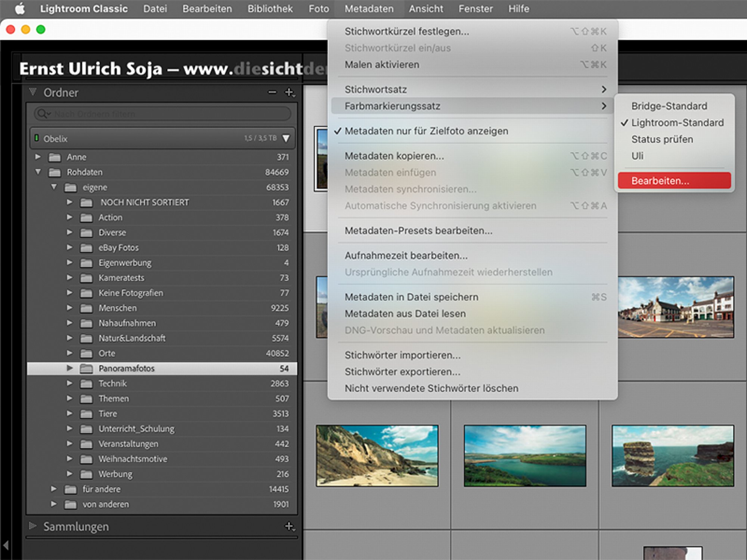Select the Weihnachtsmotive folder
This screenshot has width=747, height=560.
pos(162,459)
